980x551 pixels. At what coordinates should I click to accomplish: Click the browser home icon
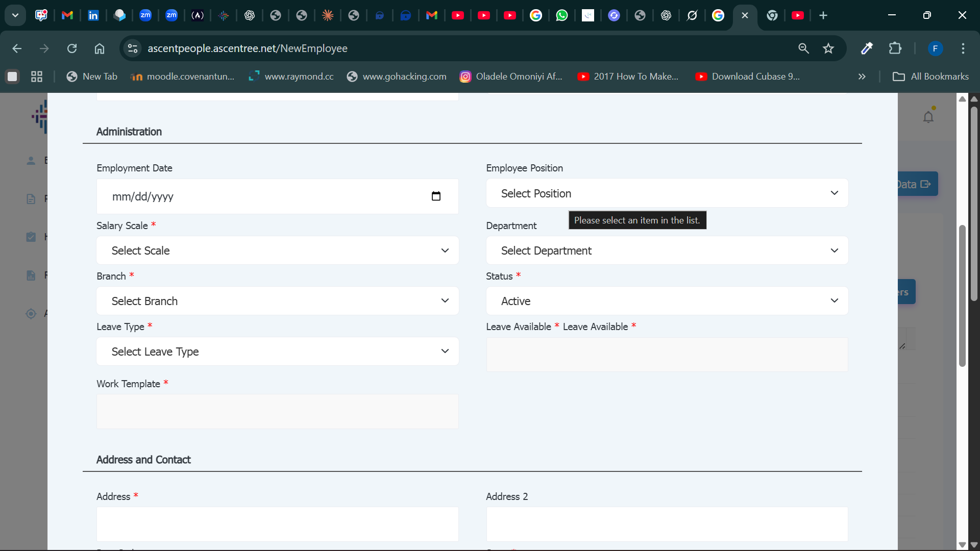point(100,48)
